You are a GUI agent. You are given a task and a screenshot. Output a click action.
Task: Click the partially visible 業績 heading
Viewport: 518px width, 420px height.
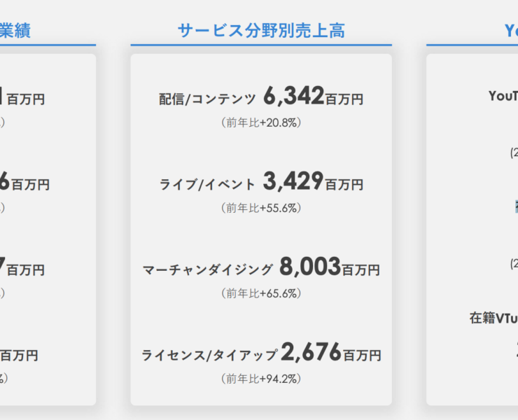15,30
